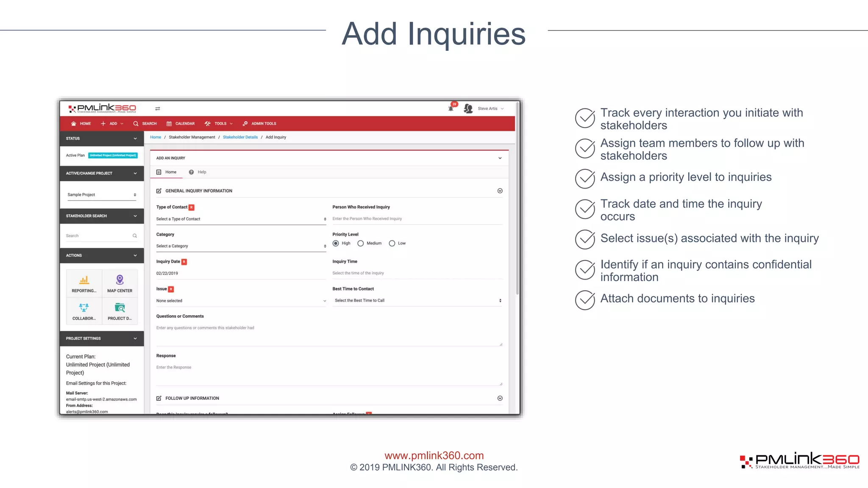Open the CALENDAR menu item

tap(181, 124)
